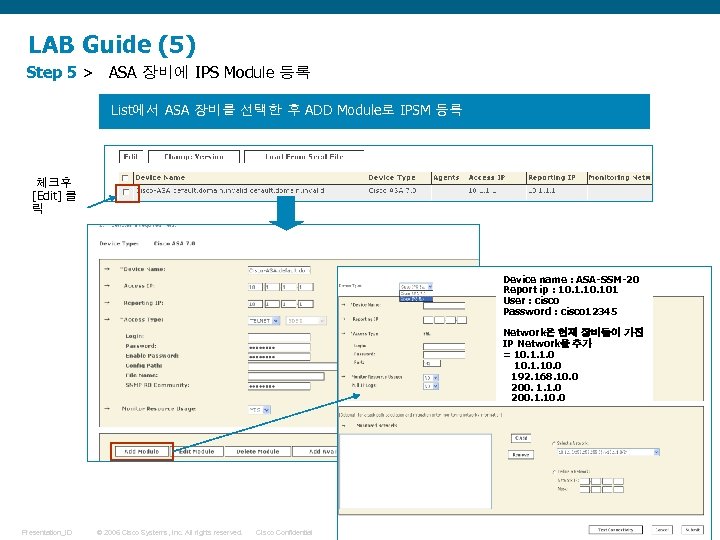Click the first Reporting IP octet in module window
This screenshot has width=720, height=540.
tap(428, 320)
